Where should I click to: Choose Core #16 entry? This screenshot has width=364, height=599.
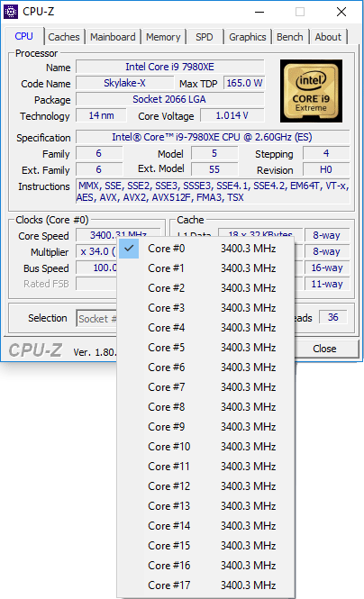(205, 567)
